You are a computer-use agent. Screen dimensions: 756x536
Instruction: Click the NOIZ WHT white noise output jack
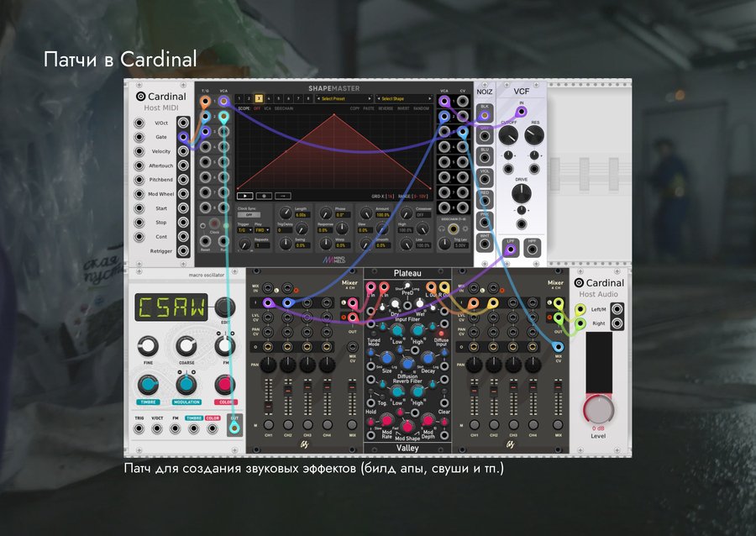click(485, 244)
